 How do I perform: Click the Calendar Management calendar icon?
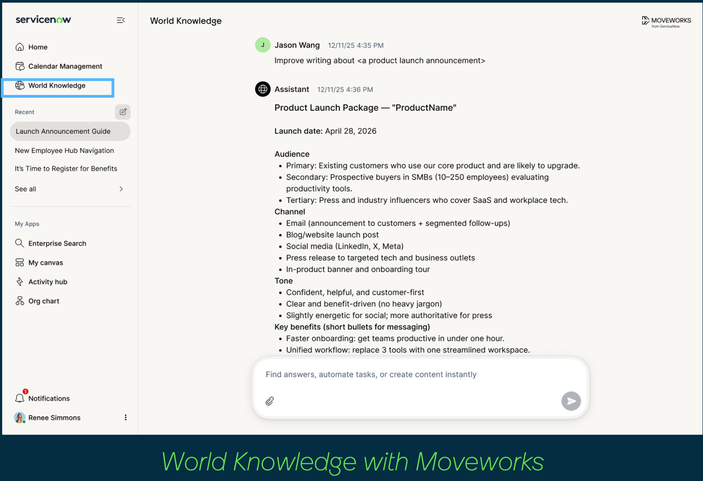[19, 66]
